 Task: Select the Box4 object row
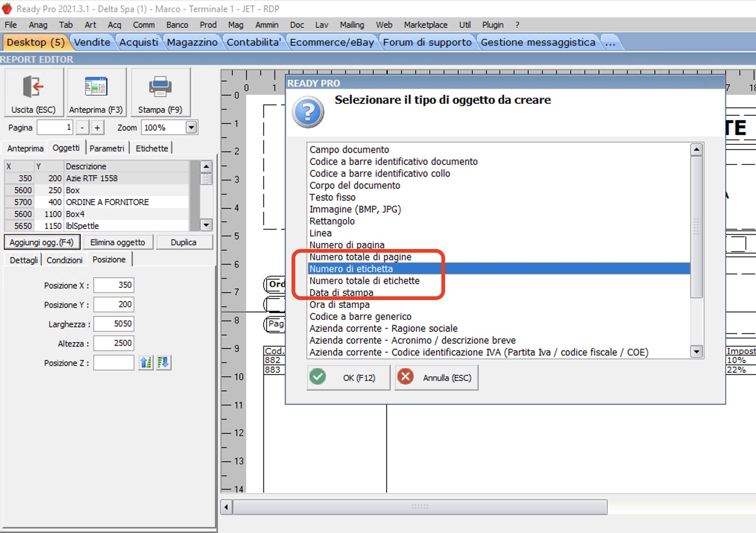[97, 214]
